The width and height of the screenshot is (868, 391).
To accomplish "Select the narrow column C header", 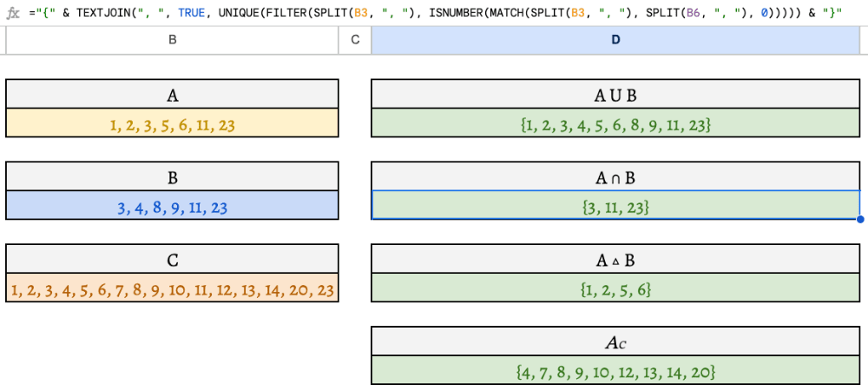I will click(354, 40).
